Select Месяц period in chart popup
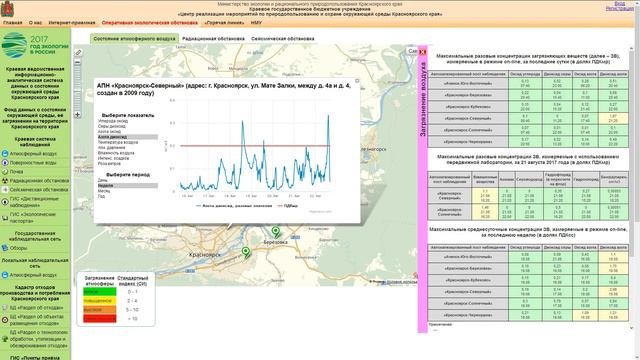This screenshot has height=360, width=640. pyautogui.click(x=104, y=191)
